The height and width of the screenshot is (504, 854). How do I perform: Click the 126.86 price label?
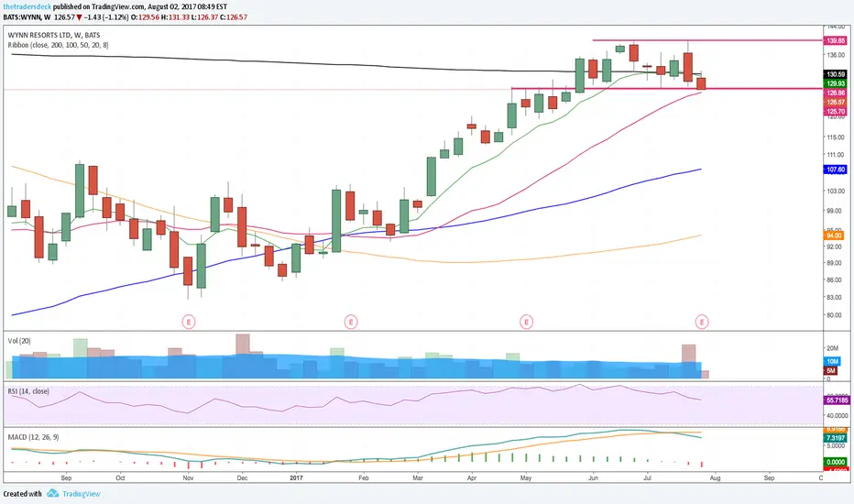coord(836,93)
